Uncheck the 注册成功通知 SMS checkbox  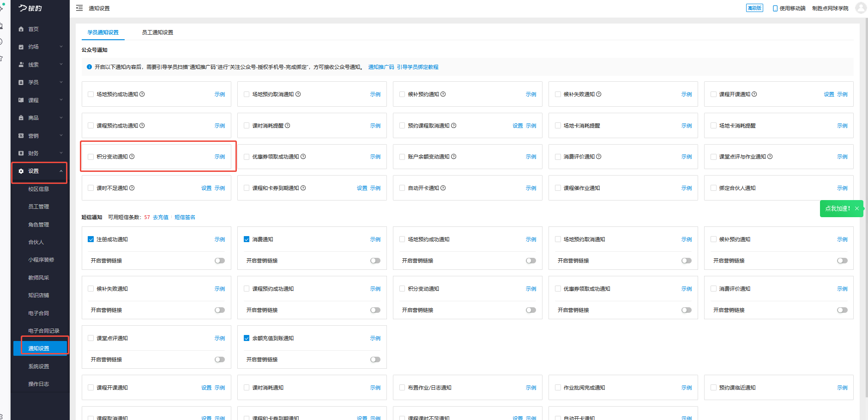(x=91, y=239)
